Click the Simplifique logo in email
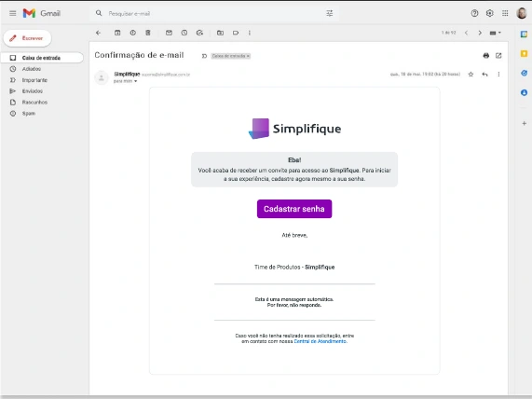Image resolution: width=532 pixels, height=399 pixels. (x=294, y=129)
